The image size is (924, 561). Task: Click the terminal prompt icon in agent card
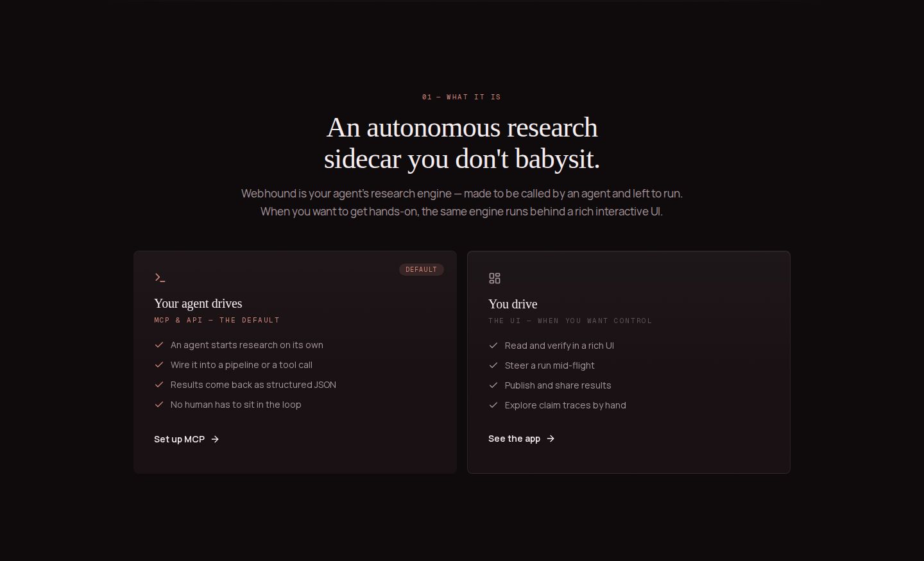click(160, 278)
